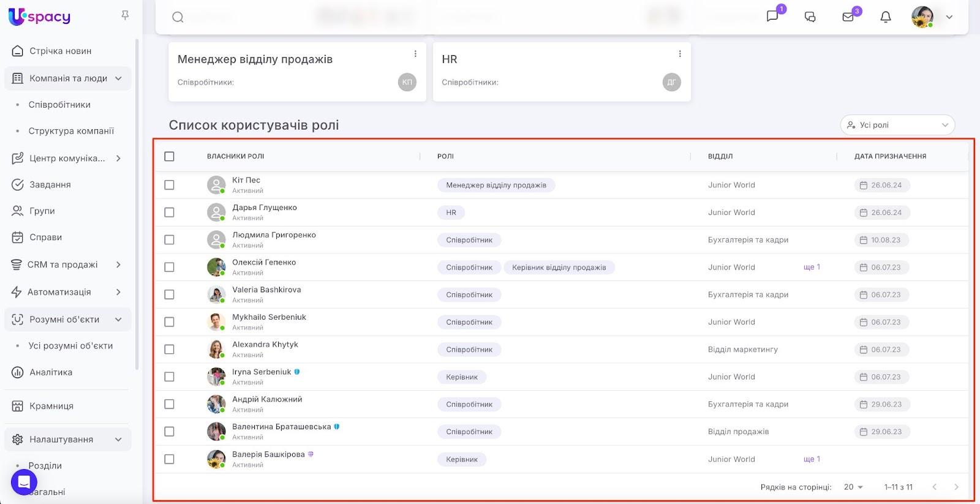Viewport: 980px width, 504px height.
Task: Change rows per page dropdown
Action: click(853, 487)
